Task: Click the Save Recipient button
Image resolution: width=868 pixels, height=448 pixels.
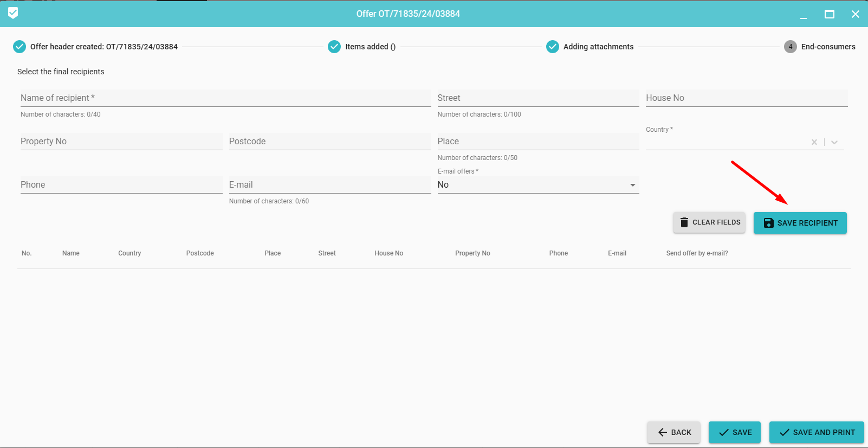Action: point(800,223)
